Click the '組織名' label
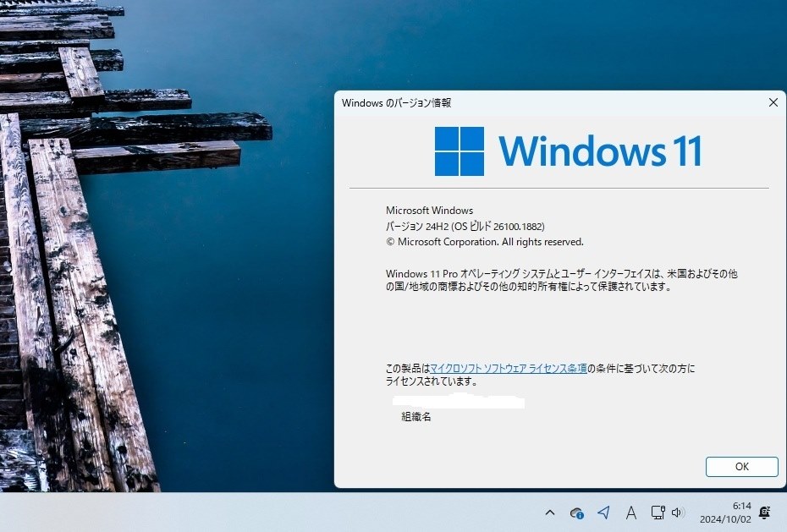This screenshot has height=532, width=787. (x=416, y=417)
